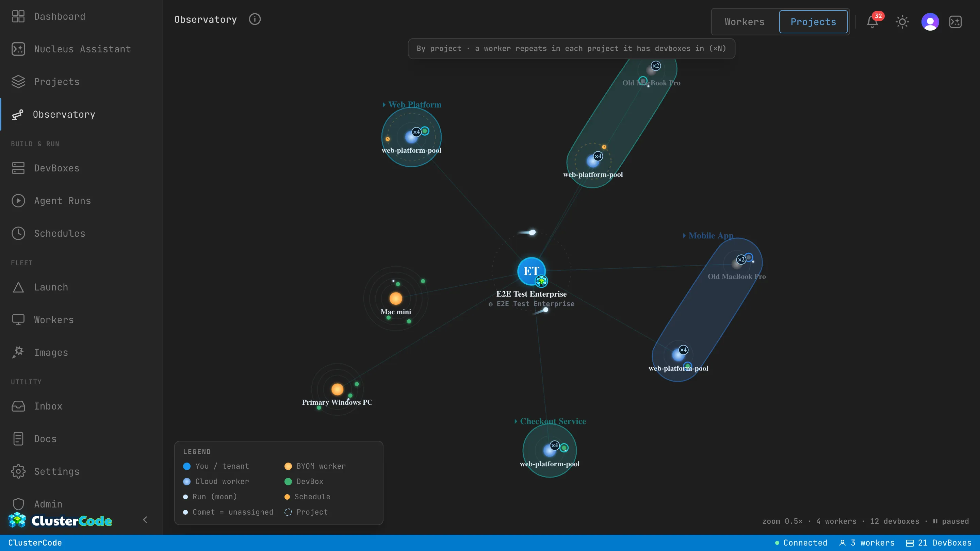
Task: Click the Observatory telescope icon
Action: point(17,115)
